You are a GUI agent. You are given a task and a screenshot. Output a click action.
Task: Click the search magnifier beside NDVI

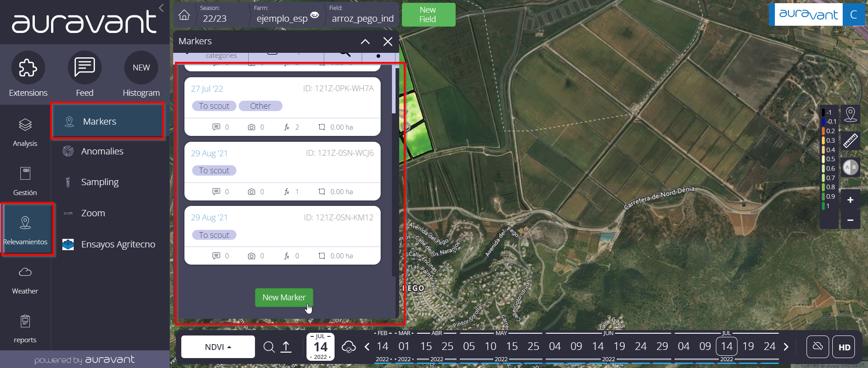coord(269,347)
